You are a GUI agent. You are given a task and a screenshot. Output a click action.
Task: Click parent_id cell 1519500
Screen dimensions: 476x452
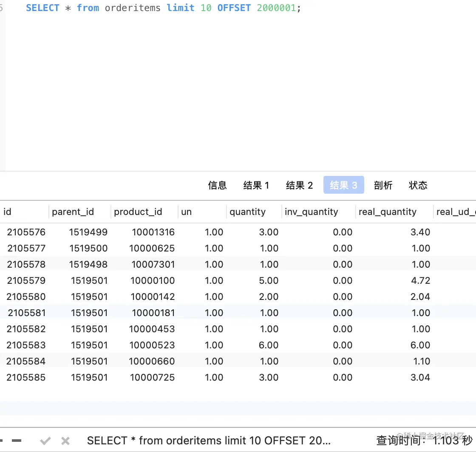[88, 248]
